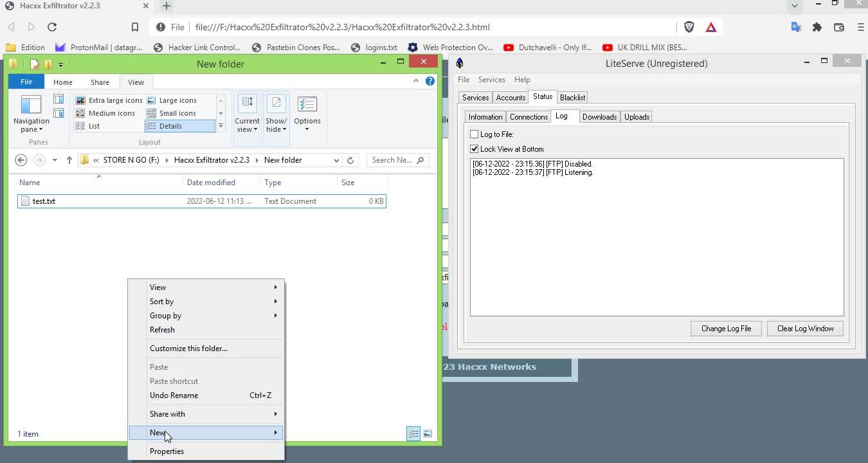Click the Navigation pane button
This screenshot has height=463, width=868.
coord(31,114)
